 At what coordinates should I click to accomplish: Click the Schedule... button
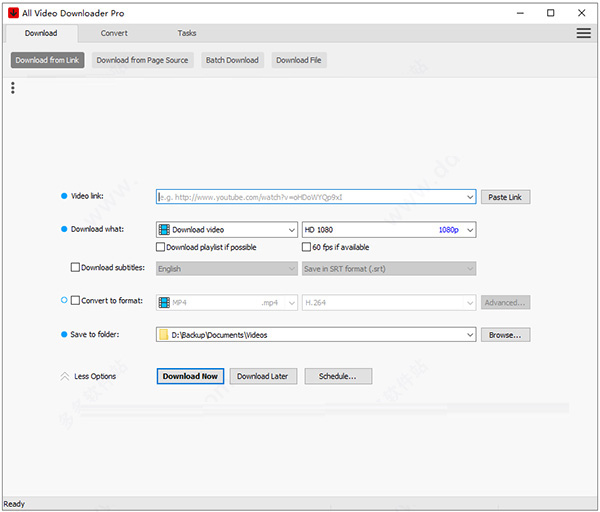click(338, 376)
